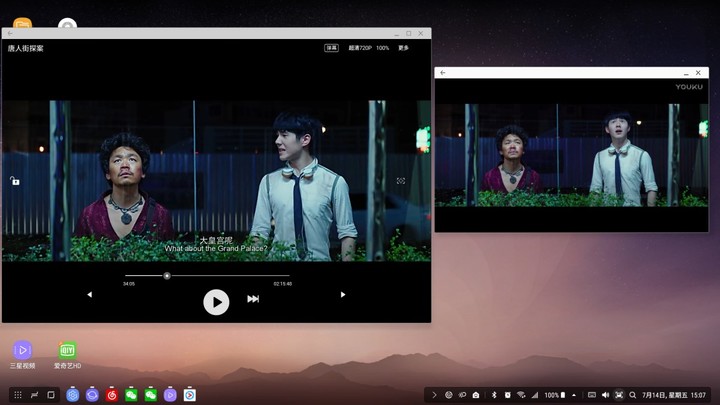This screenshot has width=720, height=405.
Task: Click the rewind left arrow control
Action: pos(90,294)
